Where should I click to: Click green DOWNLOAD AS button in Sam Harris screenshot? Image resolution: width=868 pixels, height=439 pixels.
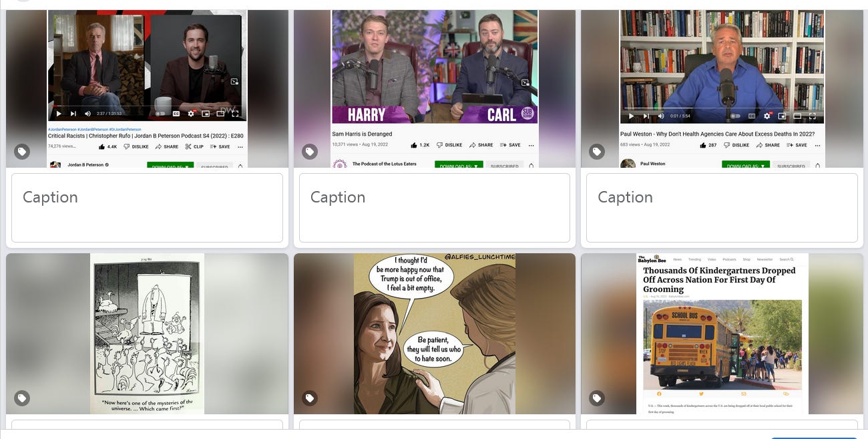click(458, 165)
